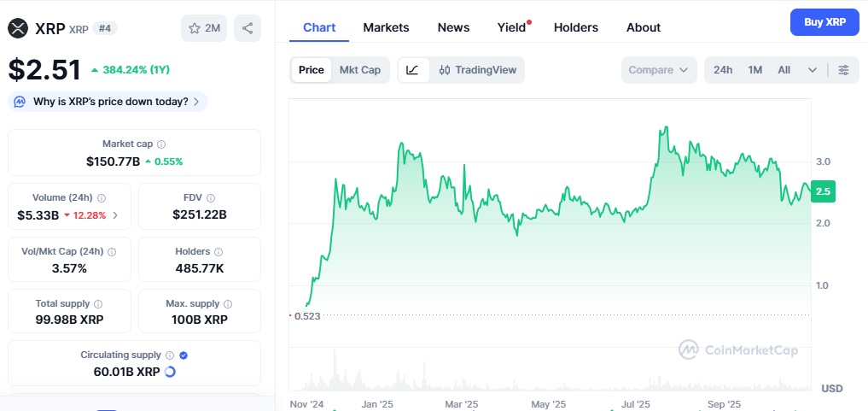Open the News tab
The width and height of the screenshot is (868, 411).
coord(453,27)
